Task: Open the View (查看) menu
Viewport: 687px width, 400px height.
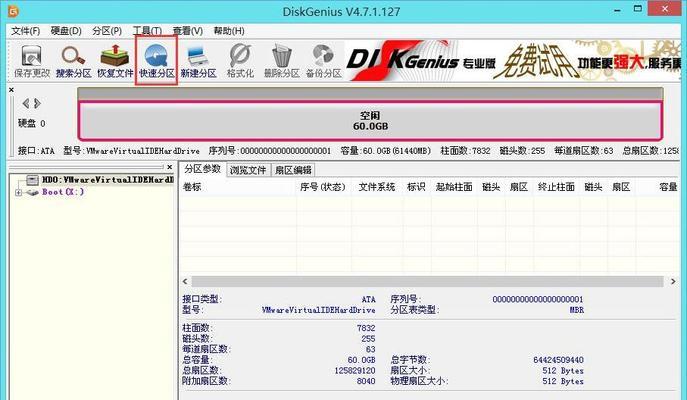Action: [188, 31]
